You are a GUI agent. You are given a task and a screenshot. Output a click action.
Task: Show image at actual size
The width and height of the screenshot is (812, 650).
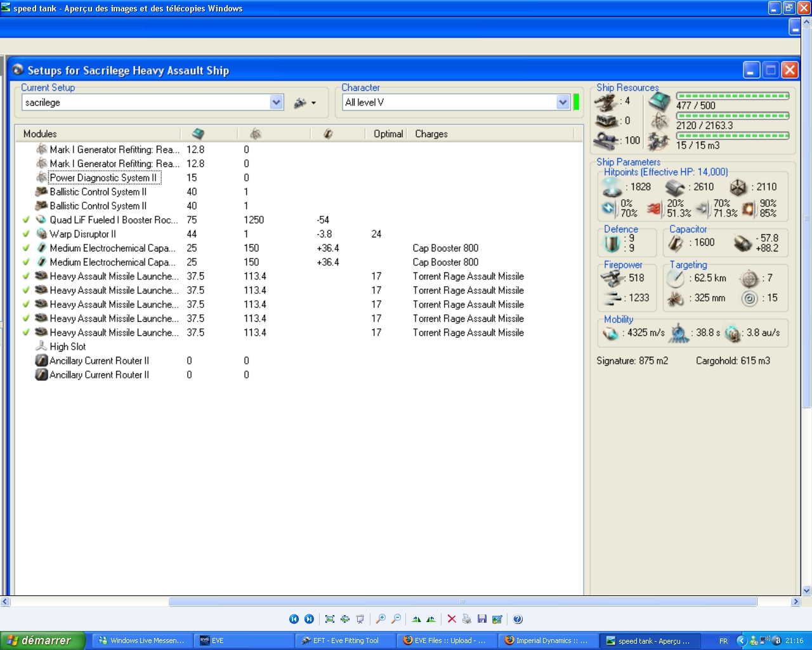point(345,619)
